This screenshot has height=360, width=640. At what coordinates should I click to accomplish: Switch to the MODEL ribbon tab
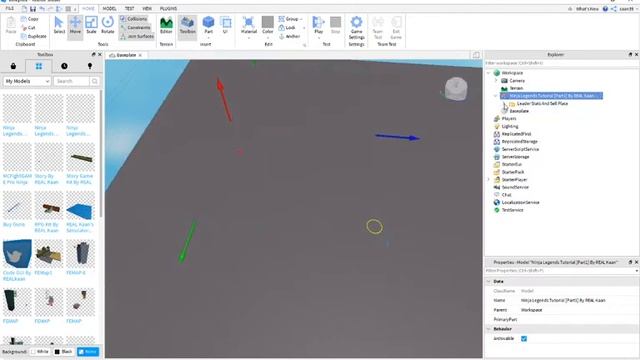(x=109, y=9)
